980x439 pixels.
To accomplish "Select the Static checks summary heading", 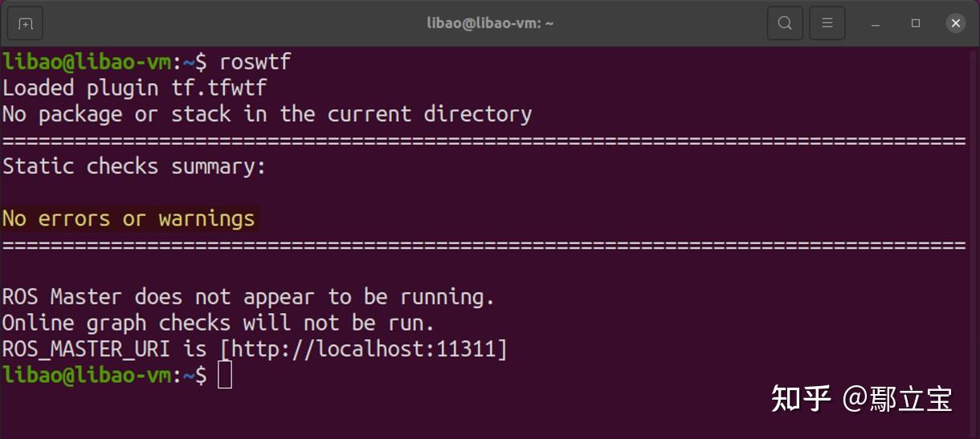I will (134, 166).
